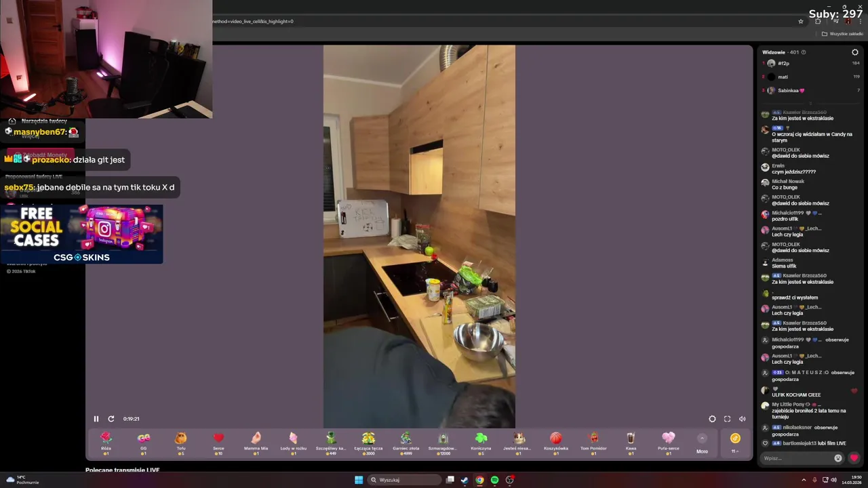The height and width of the screenshot is (488, 868).
Task: Send the Kawa coffee gift
Action: pos(631,443)
